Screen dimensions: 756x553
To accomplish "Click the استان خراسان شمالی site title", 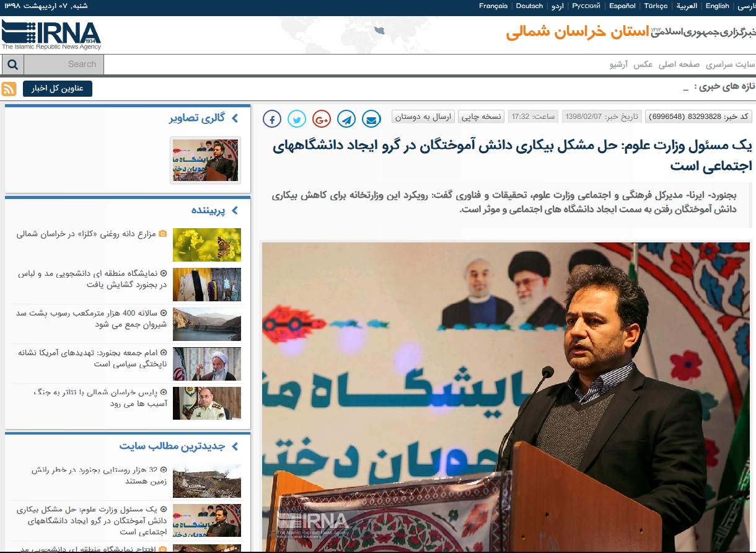I will coord(577,32).
